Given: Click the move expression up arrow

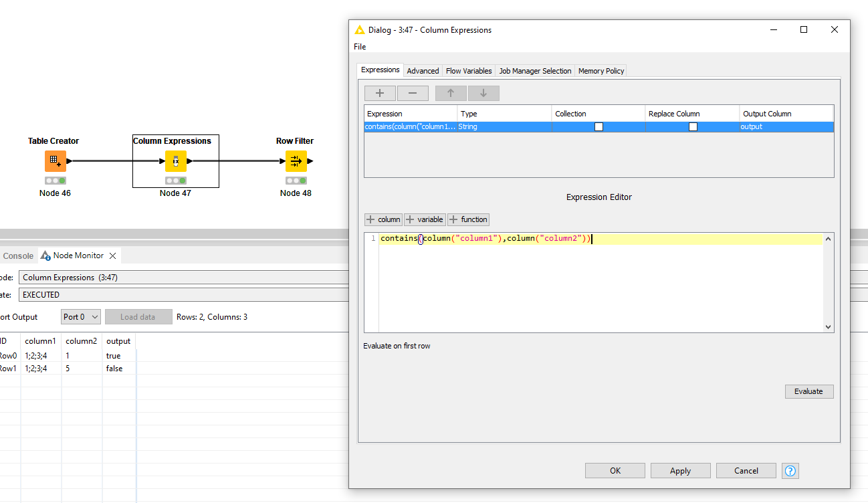Looking at the screenshot, I should tap(450, 93).
